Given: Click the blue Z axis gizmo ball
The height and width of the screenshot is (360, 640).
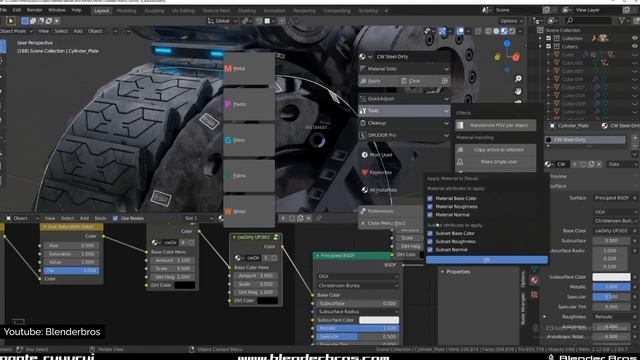Looking at the screenshot, I should coord(507,43).
